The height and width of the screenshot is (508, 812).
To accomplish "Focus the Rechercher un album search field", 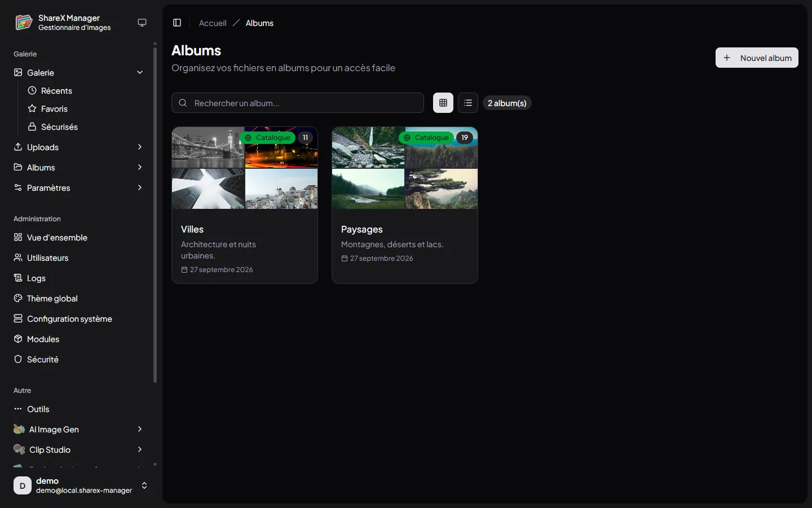I will click(298, 103).
